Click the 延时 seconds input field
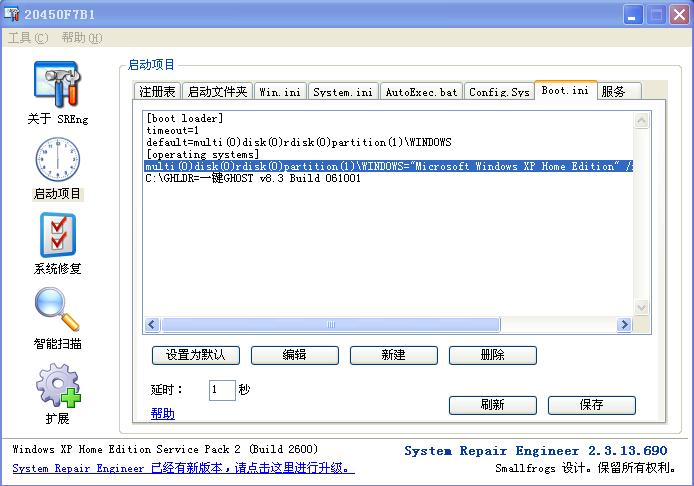694x486 pixels. pos(222,390)
